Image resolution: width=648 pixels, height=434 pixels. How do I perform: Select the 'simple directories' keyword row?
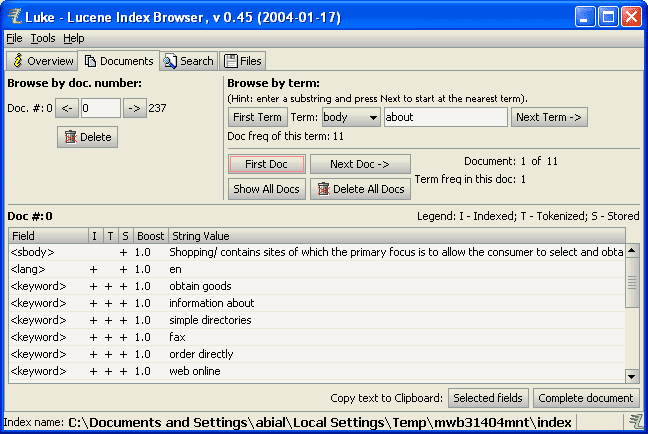pyautogui.click(x=317, y=320)
